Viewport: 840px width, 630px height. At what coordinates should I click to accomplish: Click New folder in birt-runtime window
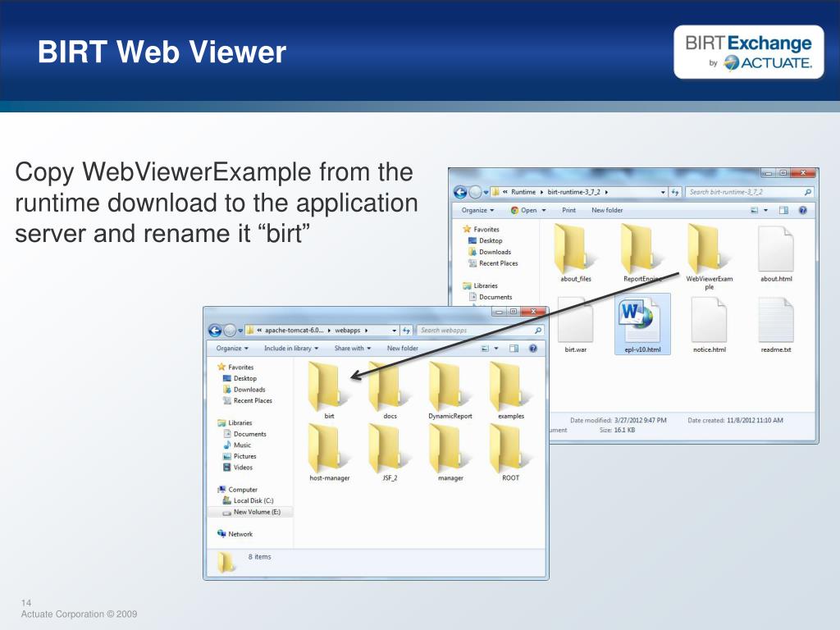click(x=607, y=210)
